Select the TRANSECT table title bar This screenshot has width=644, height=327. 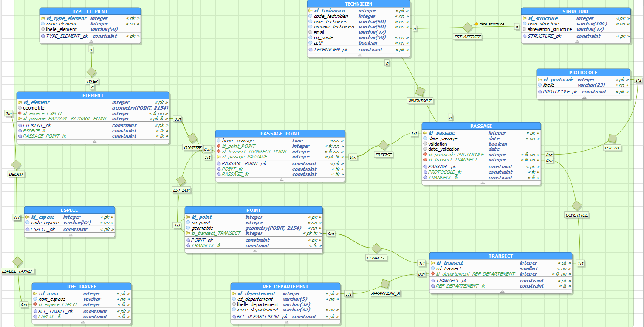(501, 256)
